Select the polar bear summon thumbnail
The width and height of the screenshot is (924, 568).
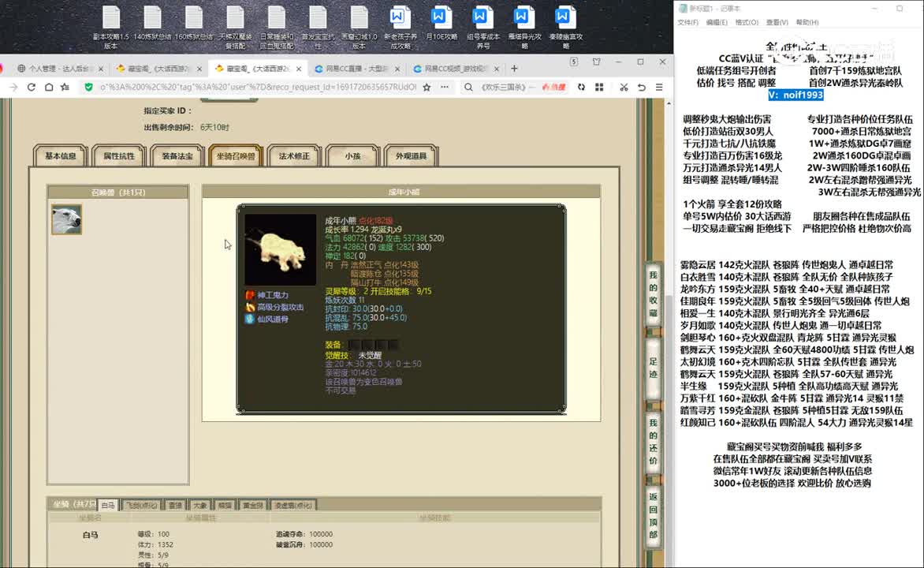66,219
